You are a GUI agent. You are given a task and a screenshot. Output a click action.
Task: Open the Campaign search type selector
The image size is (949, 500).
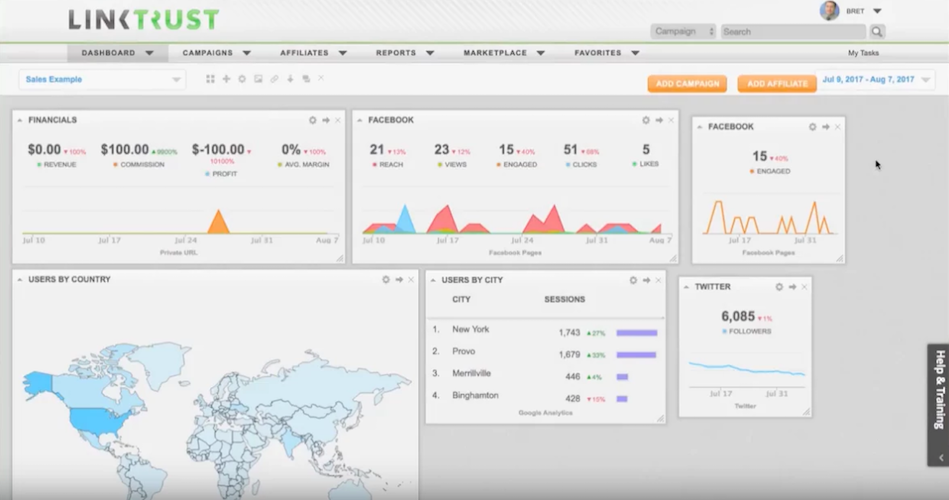pyautogui.click(x=684, y=32)
